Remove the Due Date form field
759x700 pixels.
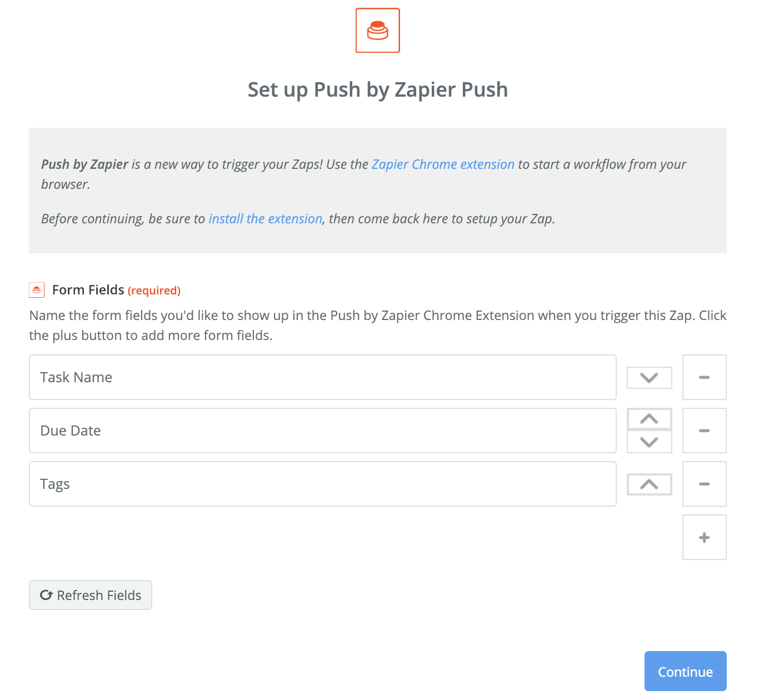coord(704,431)
